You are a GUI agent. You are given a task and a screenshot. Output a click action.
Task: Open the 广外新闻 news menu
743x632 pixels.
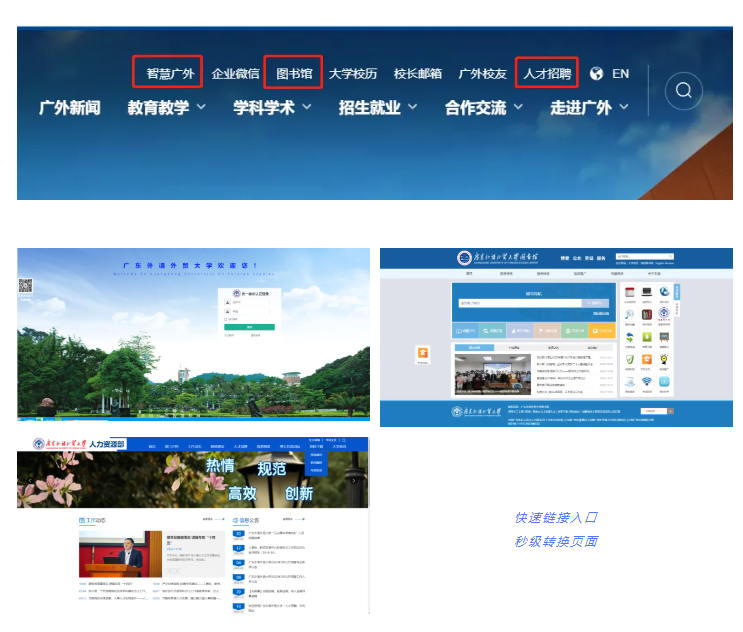(69, 107)
